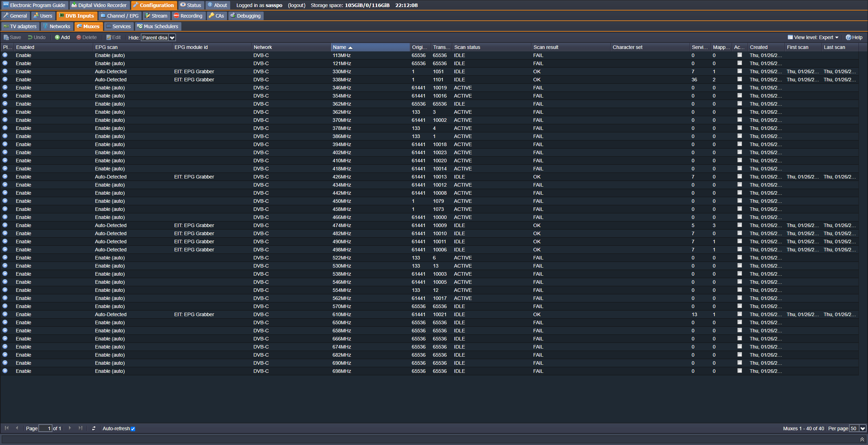The height and width of the screenshot is (445, 868).
Task: Click the Undo toolbar button
Action: tap(37, 37)
